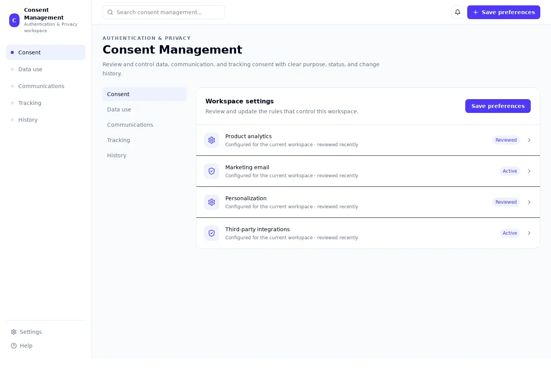551x392 pixels.
Task: Click the Third-party integrations title text
Action: [x=258, y=229]
